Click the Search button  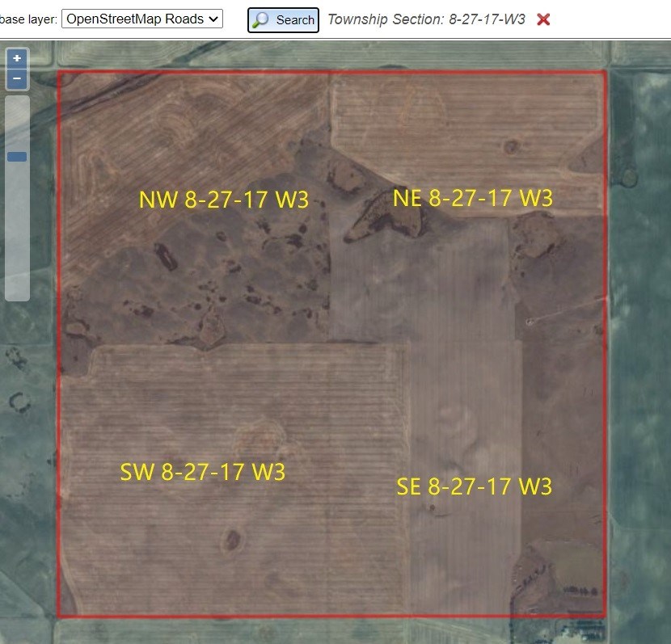(283, 19)
